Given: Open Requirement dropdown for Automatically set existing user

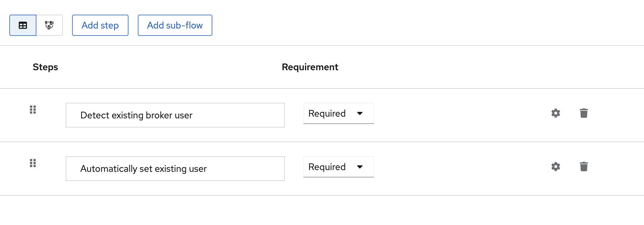Looking at the screenshot, I should (339, 167).
